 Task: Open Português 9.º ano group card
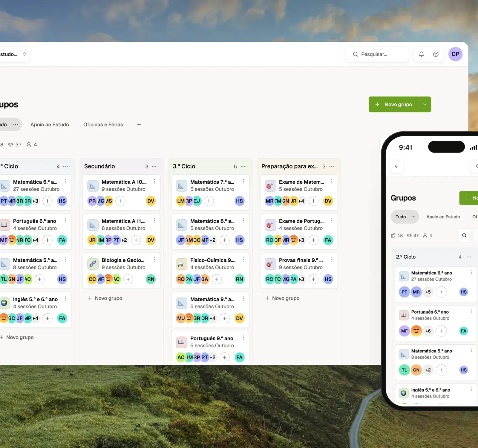210,348
